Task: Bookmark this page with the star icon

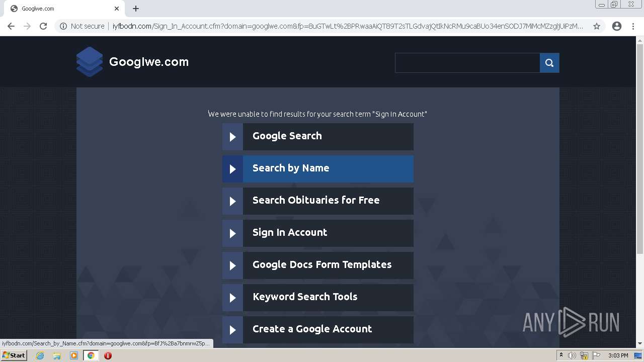Action: (597, 26)
